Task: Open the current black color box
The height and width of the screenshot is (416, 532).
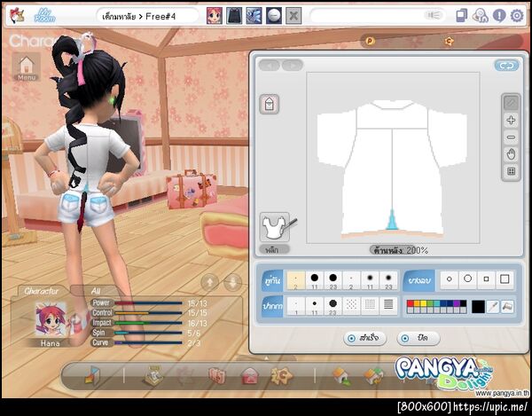Action: (x=478, y=307)
